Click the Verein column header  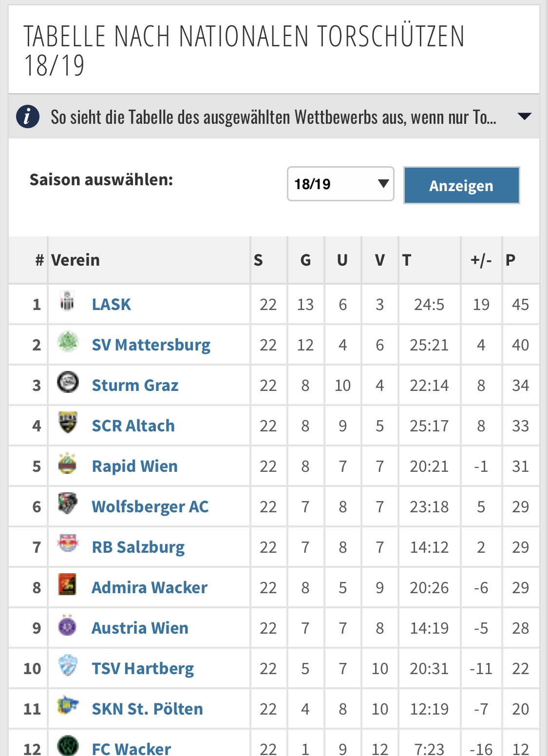tap(76, 260)
